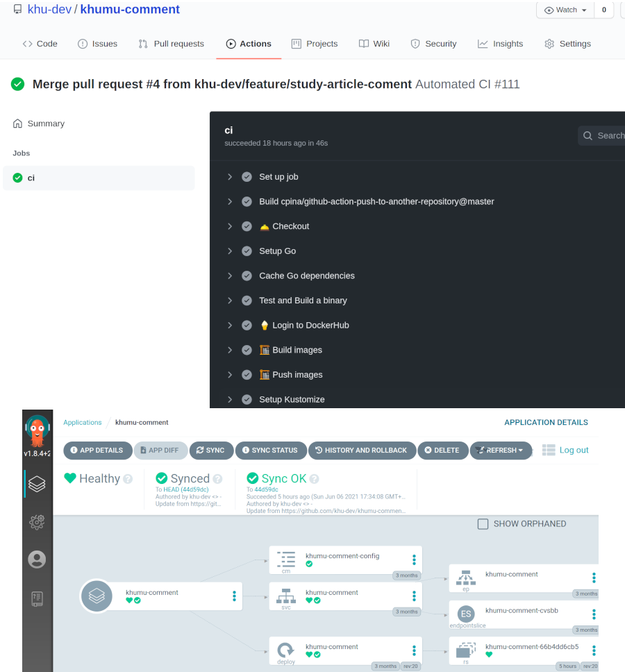
Task: Expand the Setup Kustomize step
Action: (x=230, y=399)
